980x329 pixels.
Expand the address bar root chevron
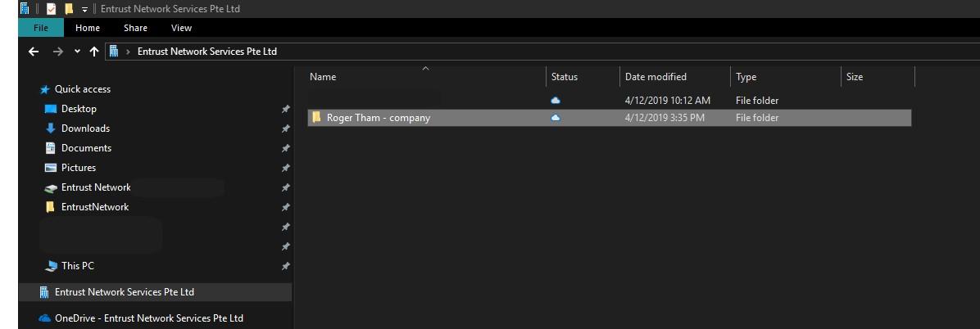coord(128,52)
